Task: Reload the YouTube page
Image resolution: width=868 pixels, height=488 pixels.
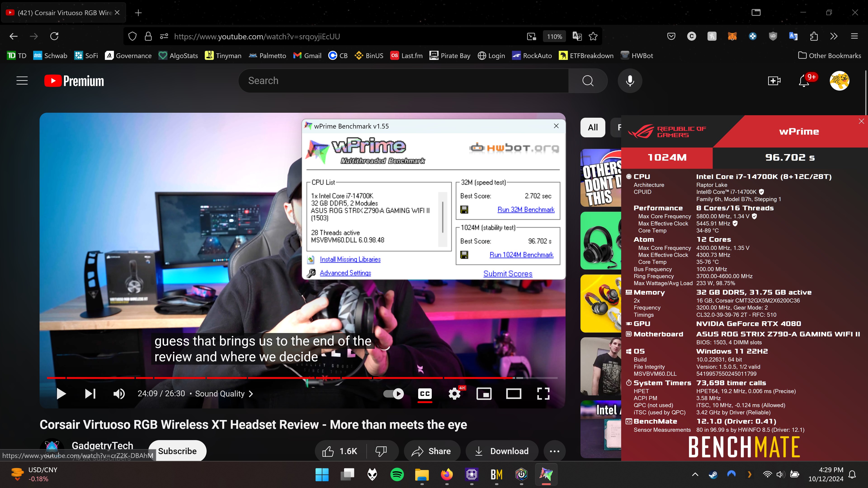Action: pyautogui.click(x=54, y=36)
